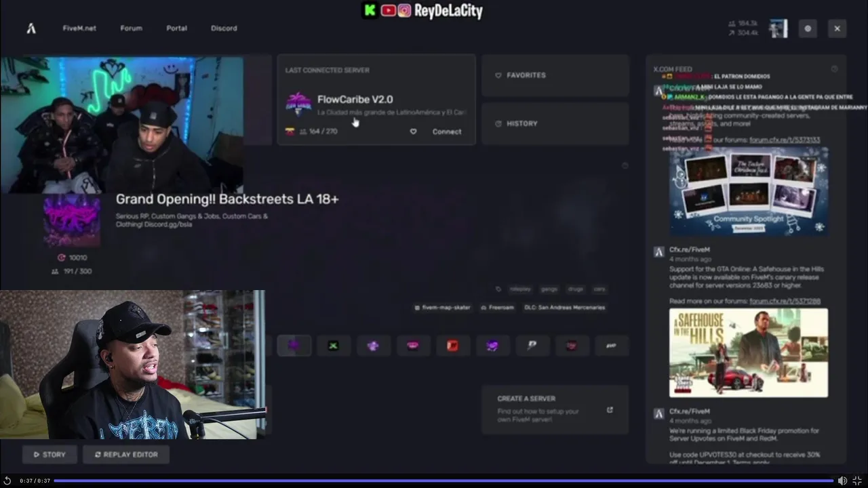Viewport: 868px width, 488px height.
Task: Click the Freeroam game type label
Action: (497, 308)
